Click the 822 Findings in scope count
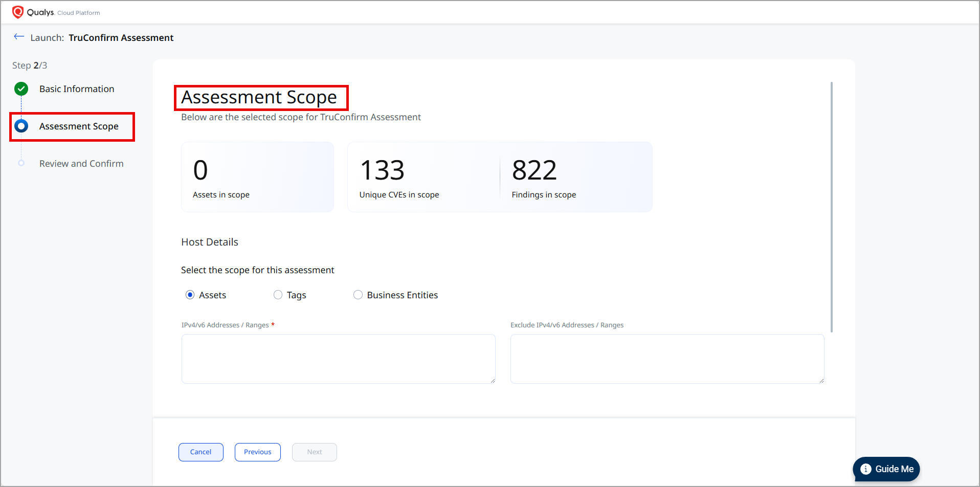The height and width of the screenshot is (487, 980). (x=534, y=170)
